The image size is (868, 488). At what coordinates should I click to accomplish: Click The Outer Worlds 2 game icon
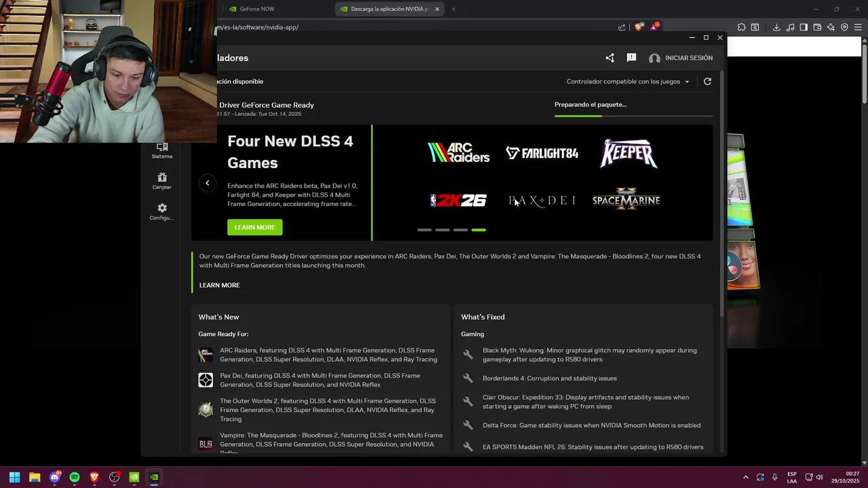205,410
